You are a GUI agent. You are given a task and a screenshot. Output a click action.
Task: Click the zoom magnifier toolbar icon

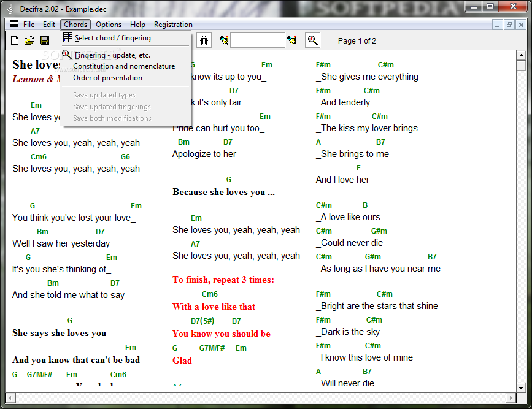pyautogui.click(x=312, y=40)
